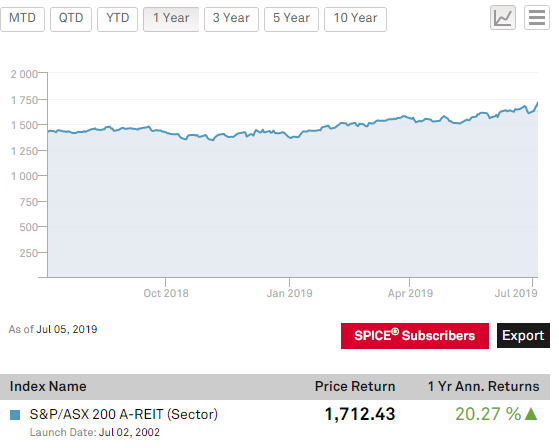Click the Jul 2019 axis label
The width and height of the screenshot is (559, 448).
(516, 293)
